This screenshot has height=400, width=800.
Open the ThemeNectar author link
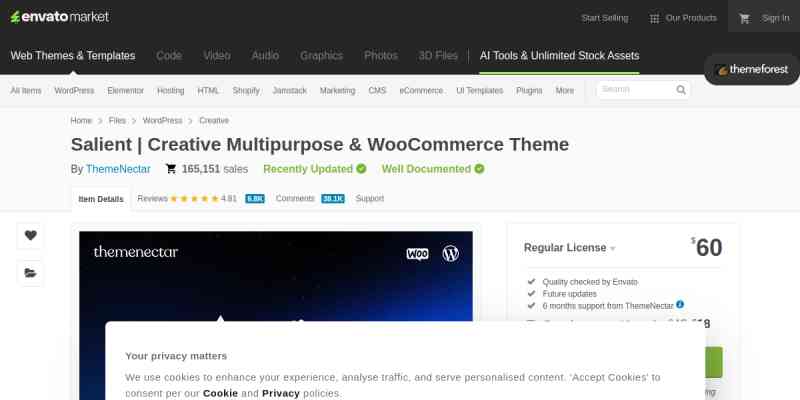point(118,169)
